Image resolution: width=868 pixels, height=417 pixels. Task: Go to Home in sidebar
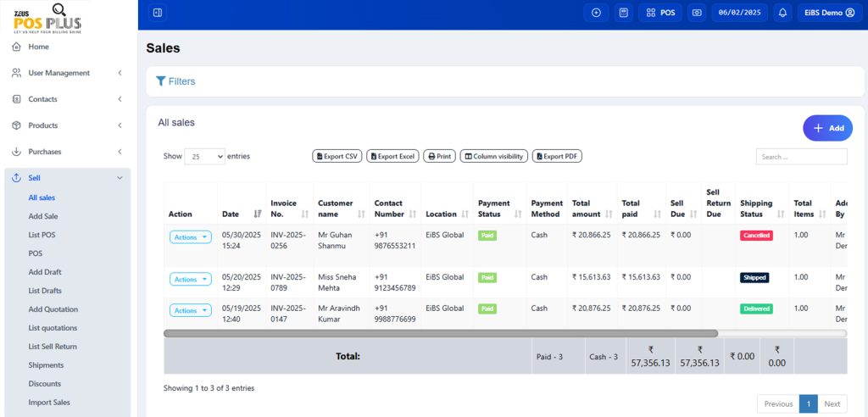(39, 47)
